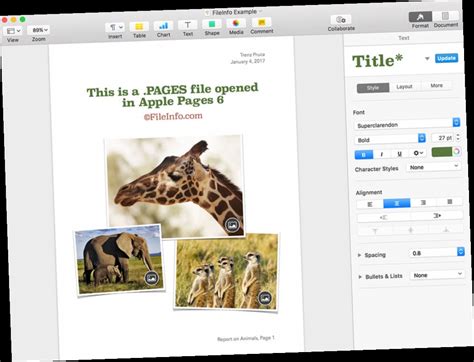Click the Update style button
This screenshot has width=474, height=362.
(446, 58)
